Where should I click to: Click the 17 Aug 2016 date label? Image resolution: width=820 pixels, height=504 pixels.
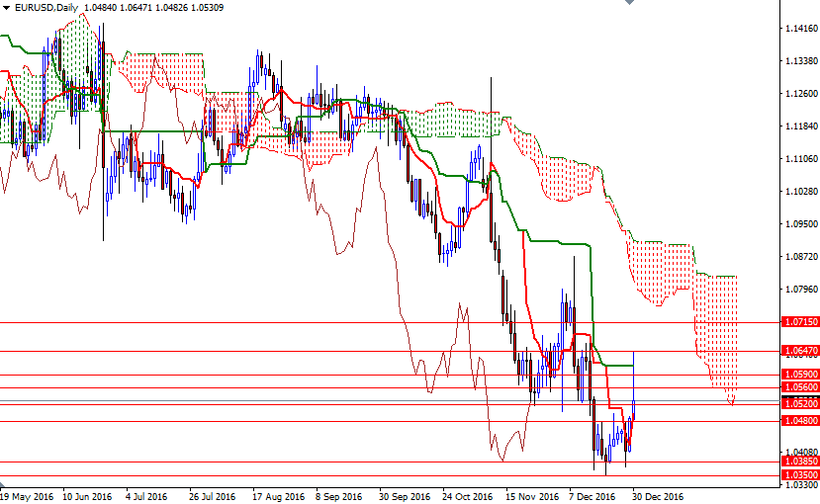click(x=278, y=496)
